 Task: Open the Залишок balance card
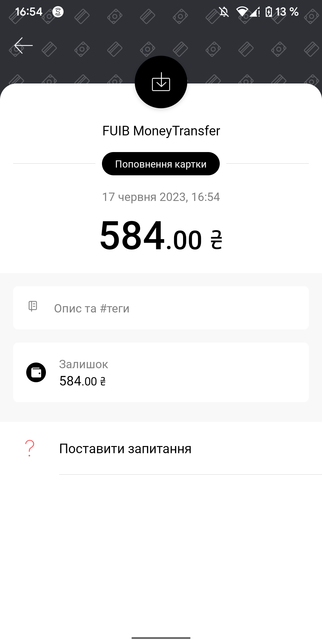[x=161, y=372]
